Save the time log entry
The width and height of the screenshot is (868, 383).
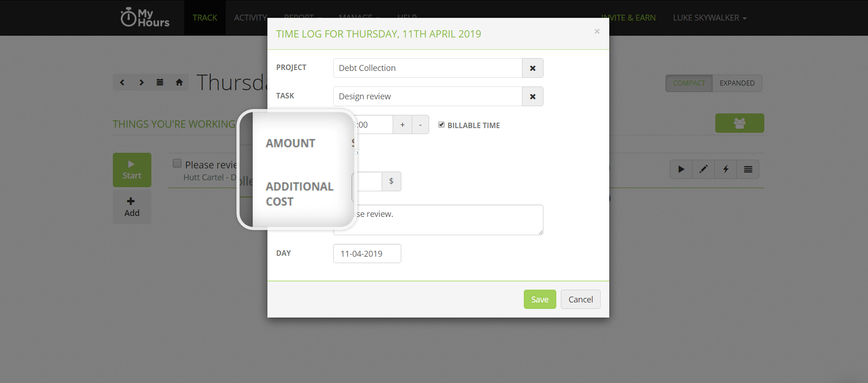(539, 299)
